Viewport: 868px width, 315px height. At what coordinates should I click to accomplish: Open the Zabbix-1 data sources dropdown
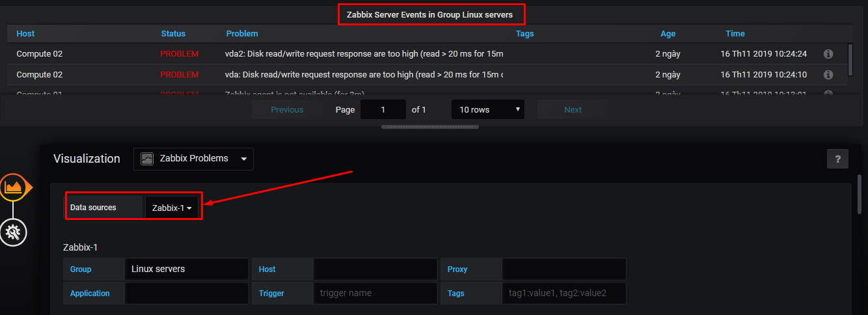(x=172, y=208)
